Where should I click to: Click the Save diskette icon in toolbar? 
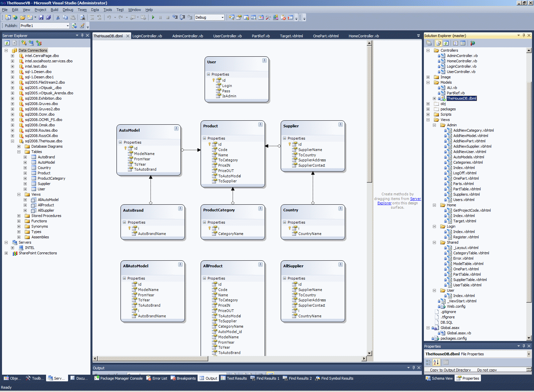(x=41, y=17)
